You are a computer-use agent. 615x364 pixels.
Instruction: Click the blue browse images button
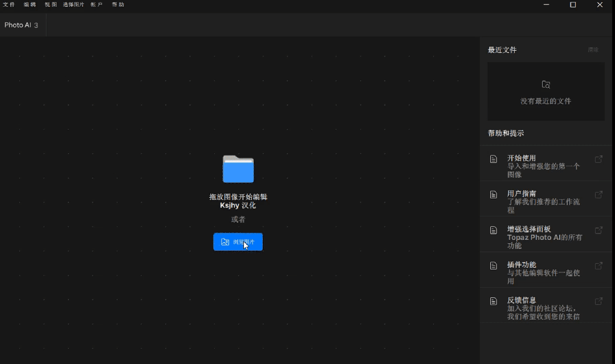(238, 242)
